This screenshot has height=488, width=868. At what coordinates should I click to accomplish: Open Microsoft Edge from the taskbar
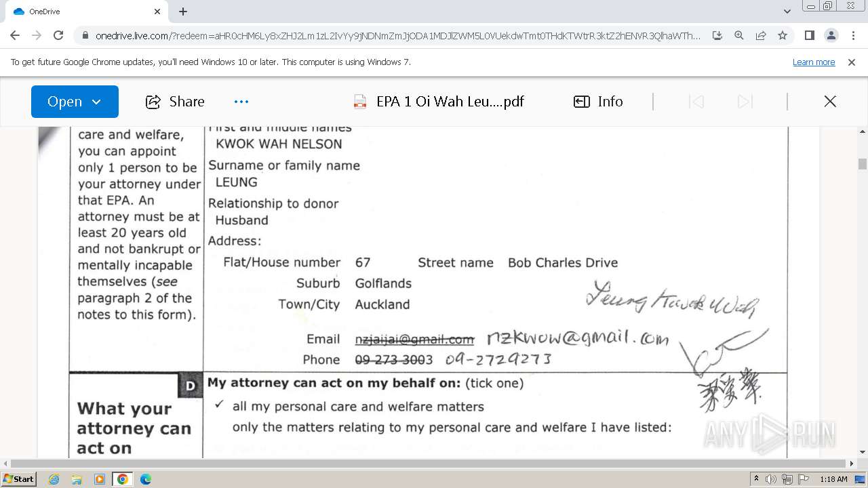pyautogui.click(x=146, y=479)
